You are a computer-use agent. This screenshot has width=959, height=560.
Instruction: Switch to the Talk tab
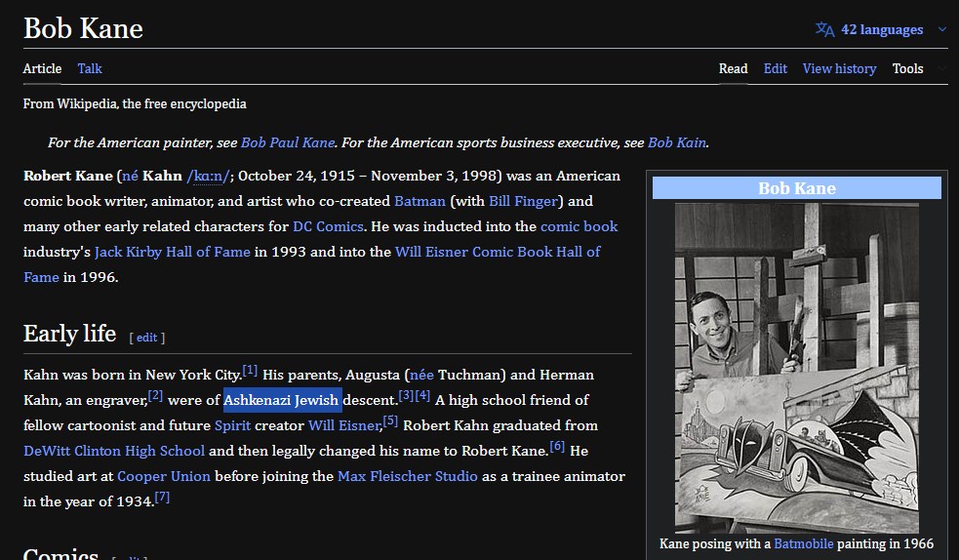tap(90, 68)
